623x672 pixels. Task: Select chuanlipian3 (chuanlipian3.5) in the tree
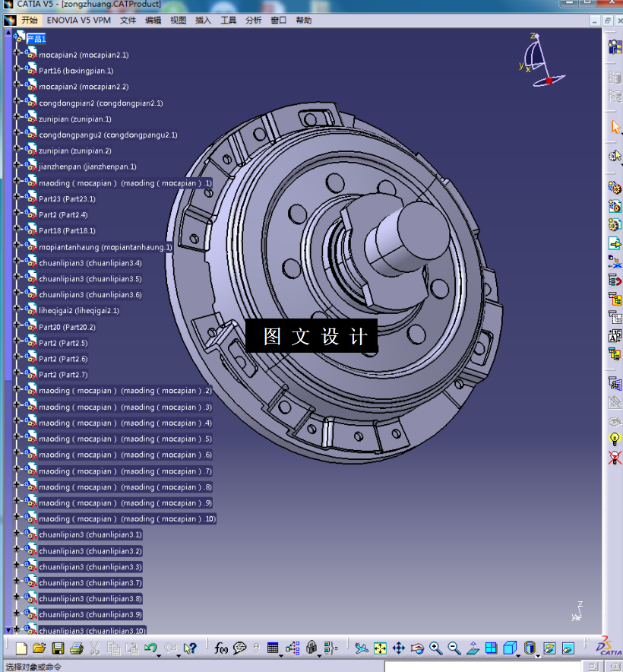click(x=90, y=279)
